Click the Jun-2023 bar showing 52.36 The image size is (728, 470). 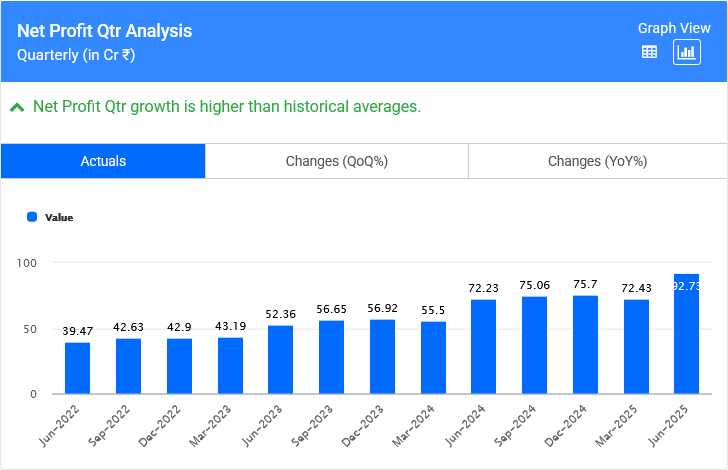(281, 360)
